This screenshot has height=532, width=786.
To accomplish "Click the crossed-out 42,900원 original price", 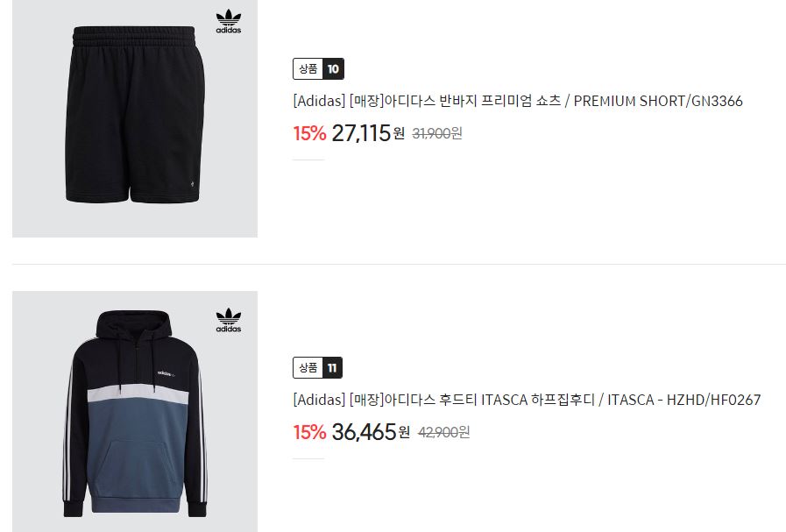I will coord(443,432).
